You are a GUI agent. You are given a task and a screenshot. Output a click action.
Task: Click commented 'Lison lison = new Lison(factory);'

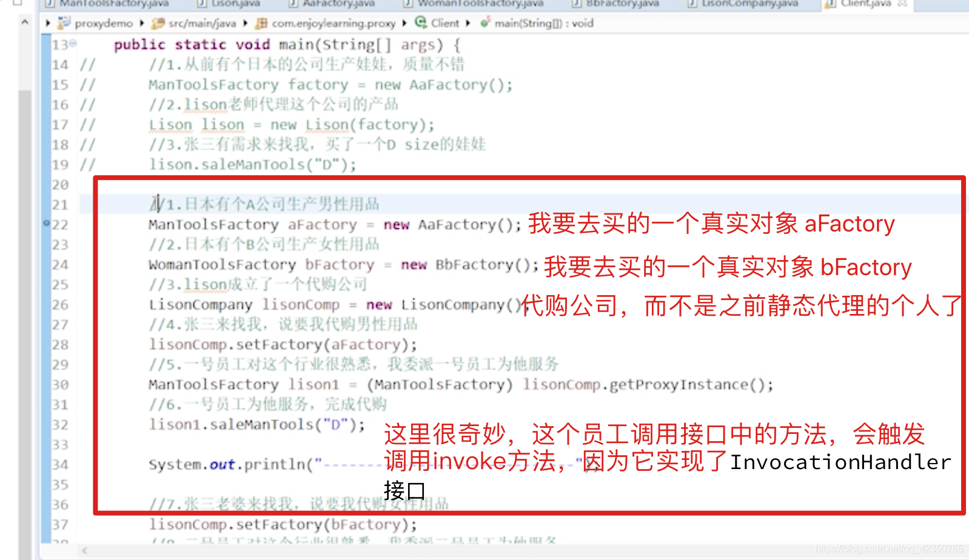point(292,125)
